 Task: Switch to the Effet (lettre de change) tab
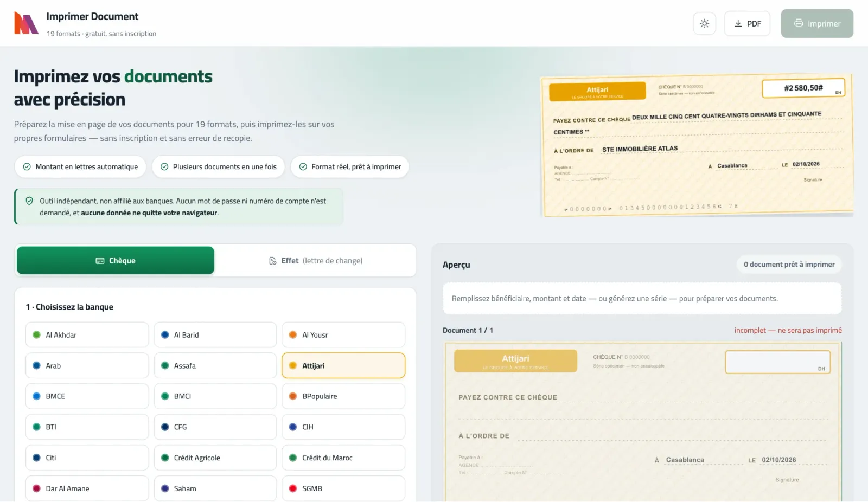(x=316, y=261)
